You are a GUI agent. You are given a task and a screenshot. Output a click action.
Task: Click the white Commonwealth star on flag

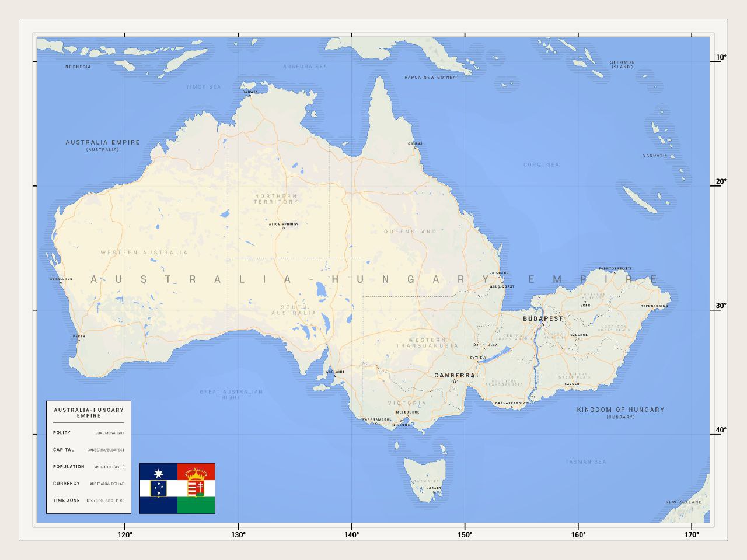[x=158, y=471]
